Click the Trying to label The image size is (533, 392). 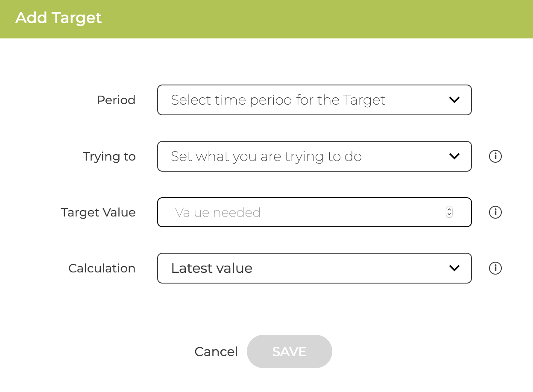[x=109, y=156]
